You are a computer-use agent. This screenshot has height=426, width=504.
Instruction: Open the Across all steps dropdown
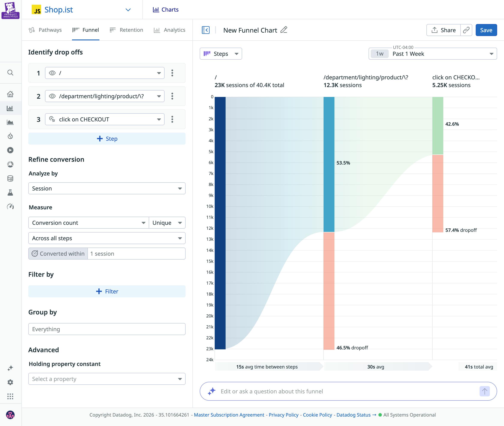click(x=107, y=238)
